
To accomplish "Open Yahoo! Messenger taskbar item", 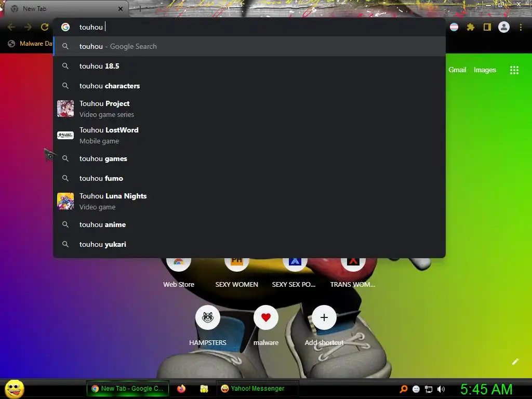I will [x=257, y=389].
